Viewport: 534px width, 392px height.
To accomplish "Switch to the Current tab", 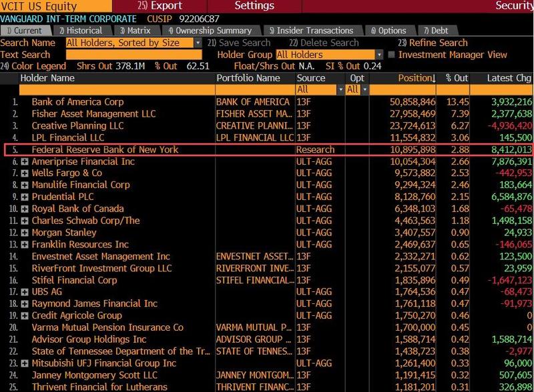I will pos(25,31).
